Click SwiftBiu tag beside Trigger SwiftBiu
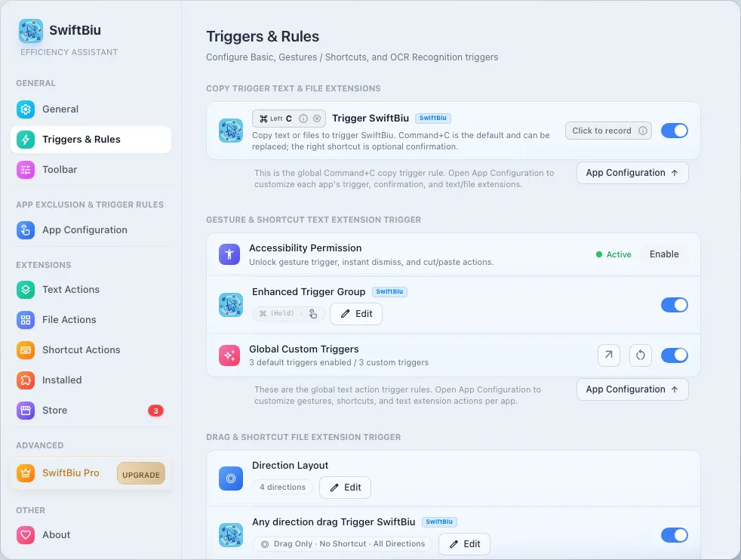The width and height of the screenshot is (741, 560). [x=433, y=118]
